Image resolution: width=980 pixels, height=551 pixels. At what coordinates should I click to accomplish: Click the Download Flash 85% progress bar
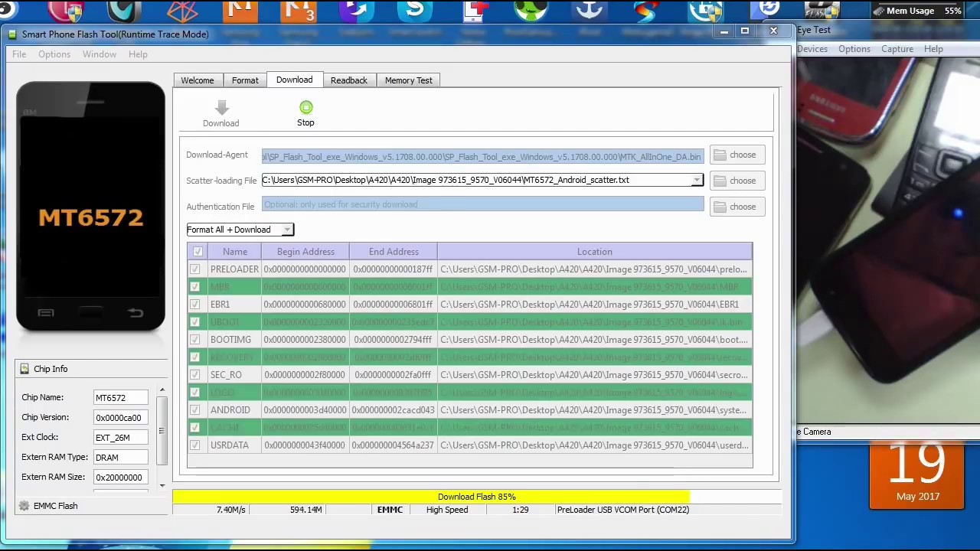(476, 497)
